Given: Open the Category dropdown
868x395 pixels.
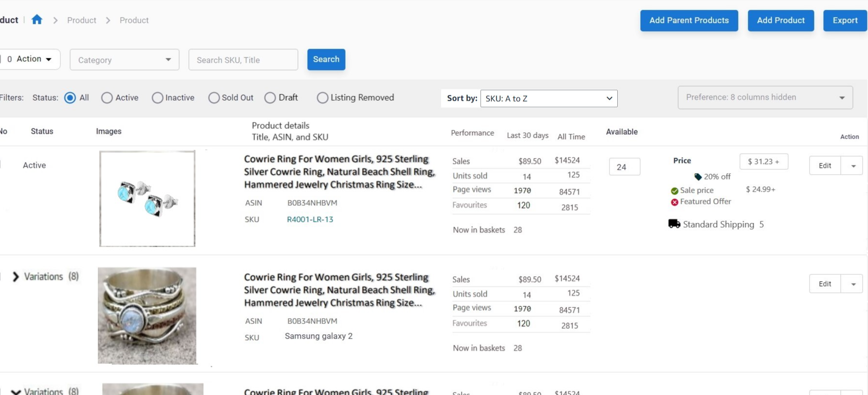Looking at the screenshot, I should (124, 60).
